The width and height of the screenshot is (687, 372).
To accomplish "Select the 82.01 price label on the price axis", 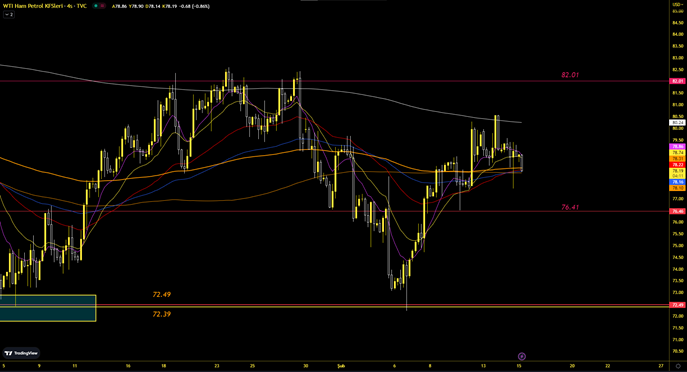I will point(677,81).
